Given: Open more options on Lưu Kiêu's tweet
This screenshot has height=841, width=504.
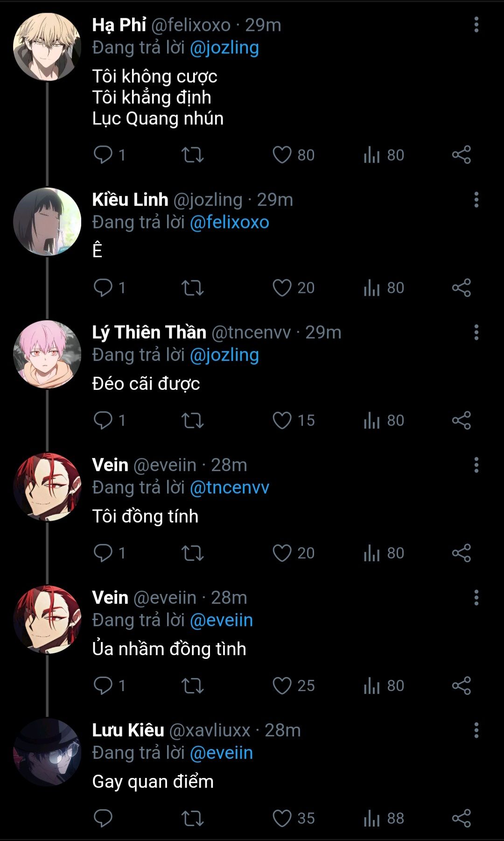Looking at the screenshot, I should click(476, 730).
